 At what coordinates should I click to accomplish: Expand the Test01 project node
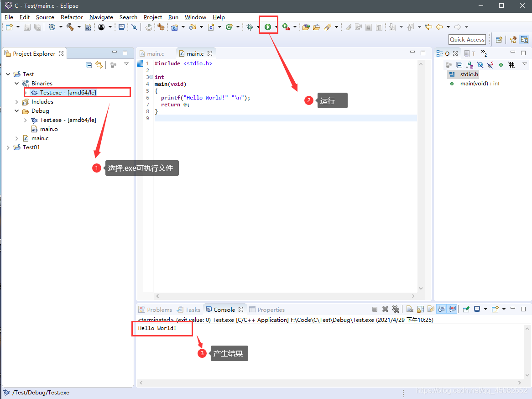point(8,147)
